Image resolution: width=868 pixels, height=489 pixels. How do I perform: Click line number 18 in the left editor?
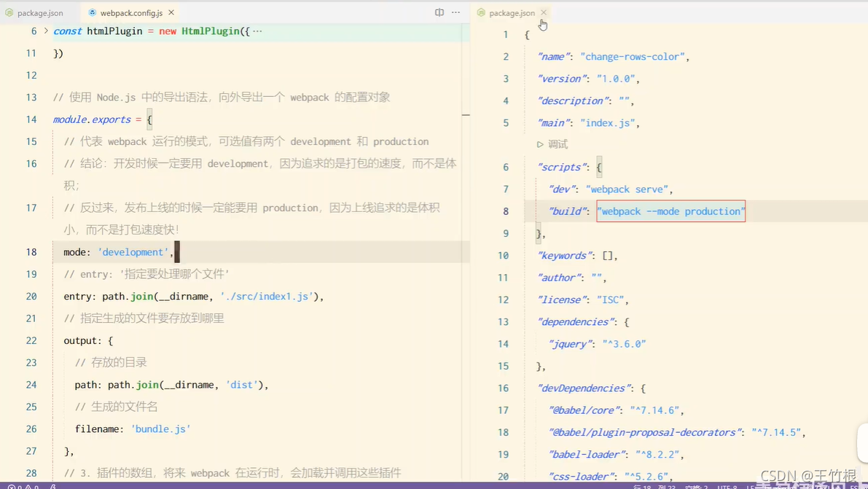click(31, 252)
